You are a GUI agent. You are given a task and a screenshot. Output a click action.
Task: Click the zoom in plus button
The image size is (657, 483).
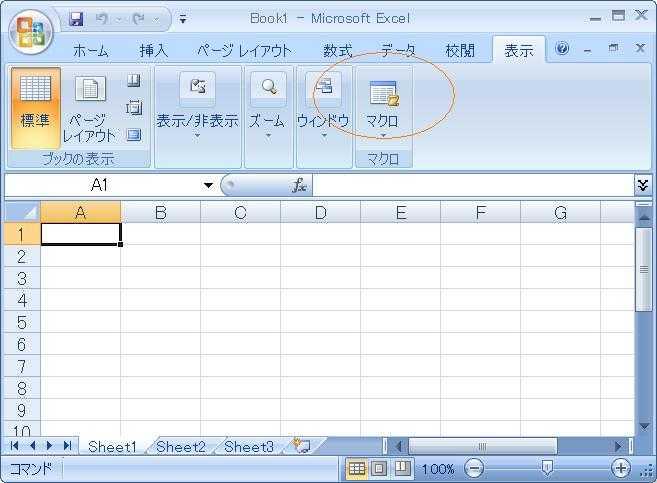tap(621, 468)
